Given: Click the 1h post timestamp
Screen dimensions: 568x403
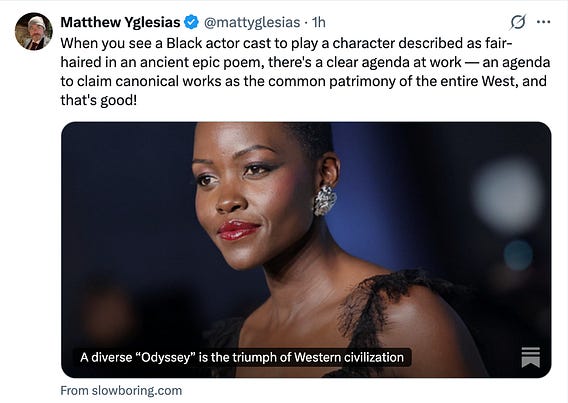Looking at the screenshot, I should coord(319,22).
